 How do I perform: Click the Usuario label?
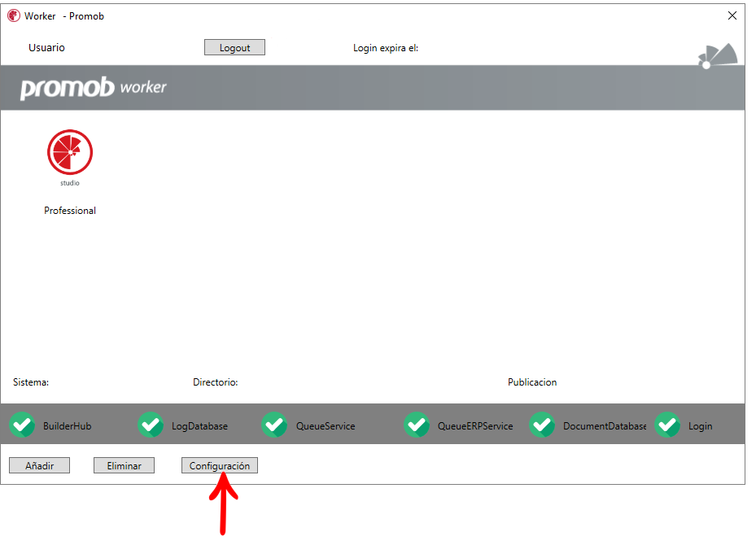tap(46, 48)
